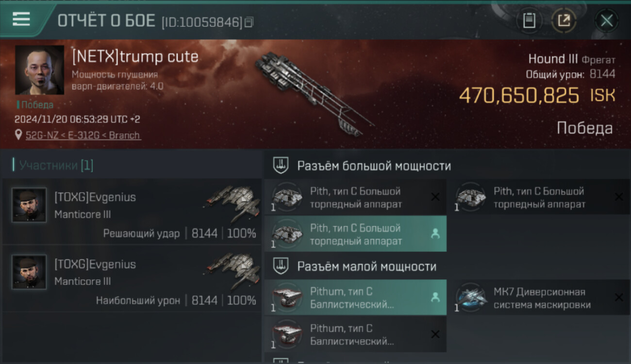This screenshot has height=364, width=631.
Task: Select highlighted Pith торпедный аппарат module
Action: 355,234
